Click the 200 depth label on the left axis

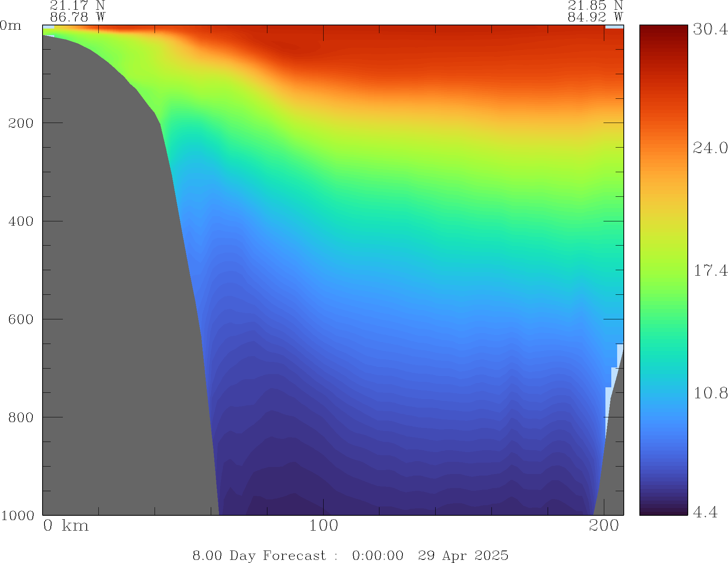click(x=21, y=123)
